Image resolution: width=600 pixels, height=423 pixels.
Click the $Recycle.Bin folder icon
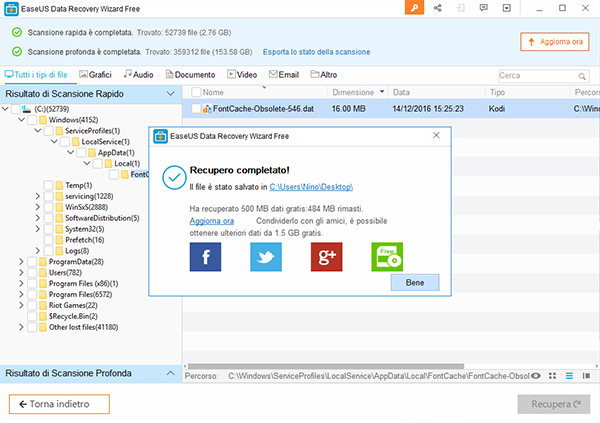click(43, 316)
